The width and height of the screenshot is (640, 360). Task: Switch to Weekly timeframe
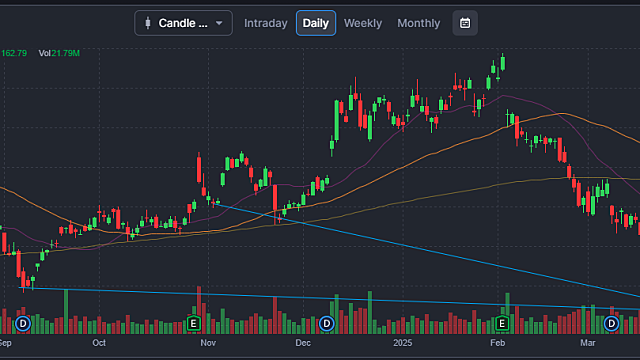point(363,23)
